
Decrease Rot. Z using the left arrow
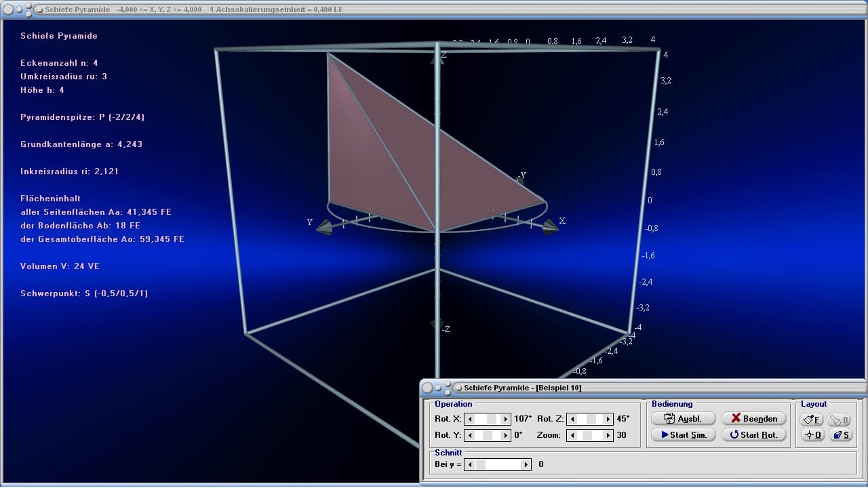(x=572, y=419)
